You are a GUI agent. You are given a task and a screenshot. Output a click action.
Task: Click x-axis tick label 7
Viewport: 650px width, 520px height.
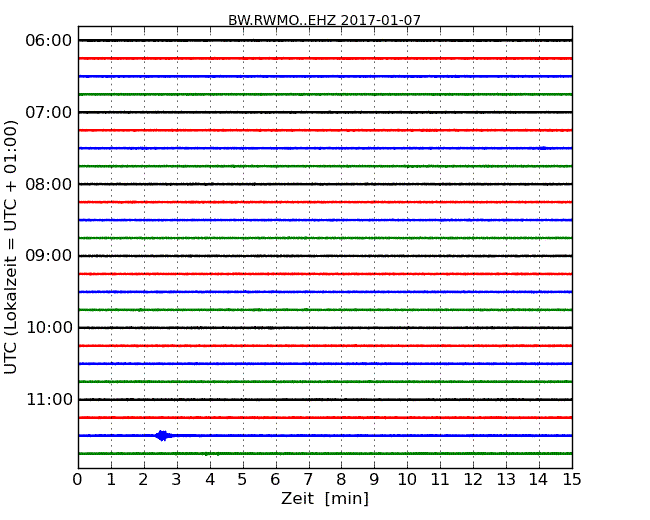click(308, 480)
